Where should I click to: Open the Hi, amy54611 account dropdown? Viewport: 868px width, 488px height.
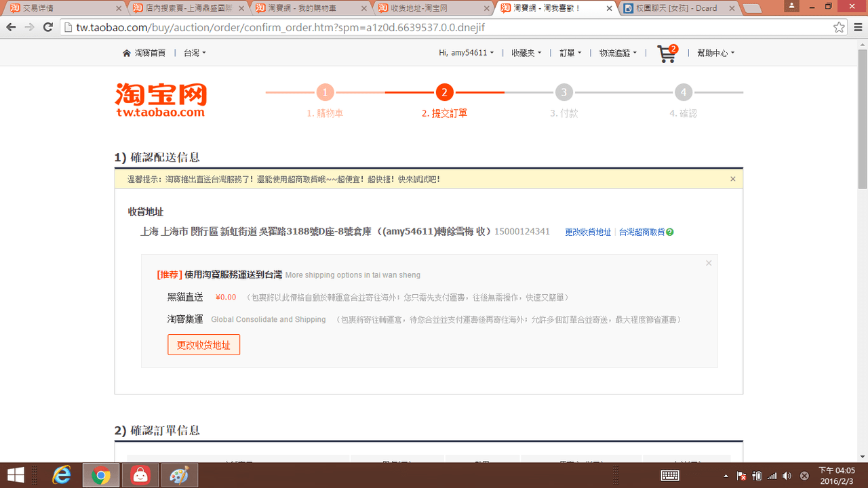[x=467, y=53]
